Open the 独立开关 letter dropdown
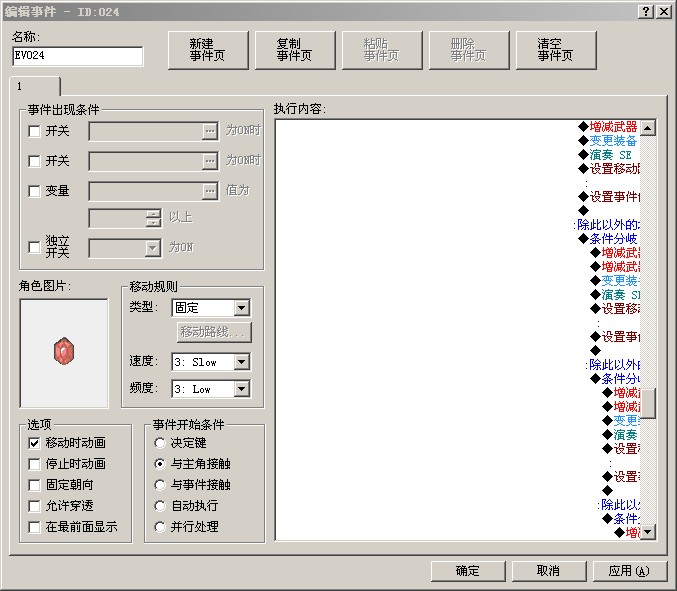Screen dimensions: 677x591 coord(152,248)
